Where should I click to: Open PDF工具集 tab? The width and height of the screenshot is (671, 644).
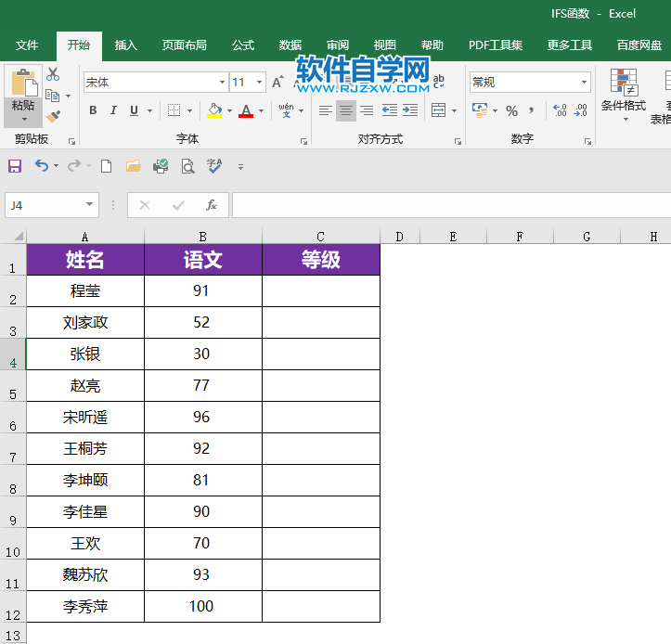click(496, 45)
